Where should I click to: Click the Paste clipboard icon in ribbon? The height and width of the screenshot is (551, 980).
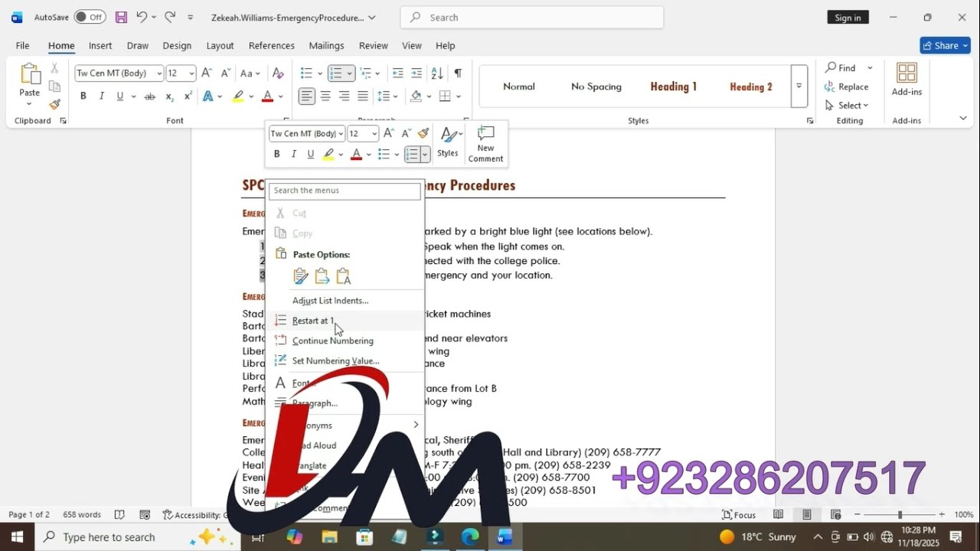click(x=30, y=74)
